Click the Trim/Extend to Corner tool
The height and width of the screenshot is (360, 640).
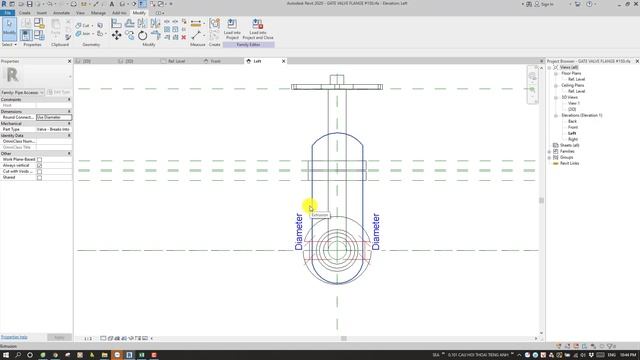click(x=155, y=36)
